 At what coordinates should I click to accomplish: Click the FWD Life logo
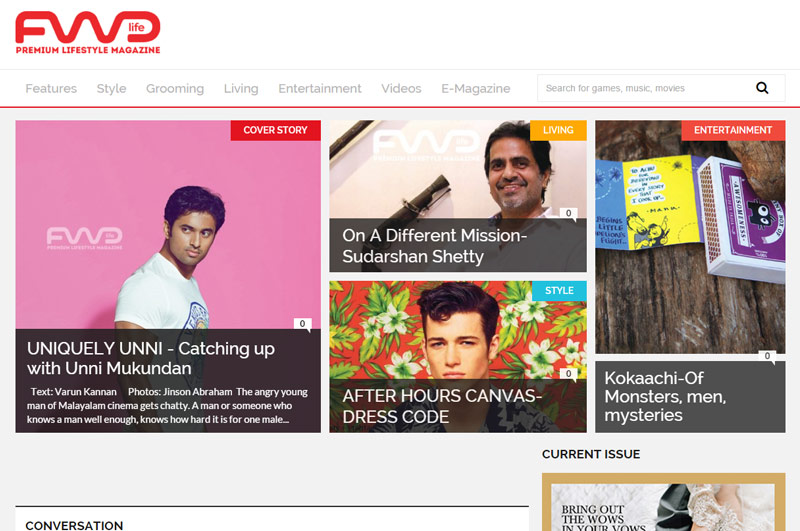pos(88,33)
